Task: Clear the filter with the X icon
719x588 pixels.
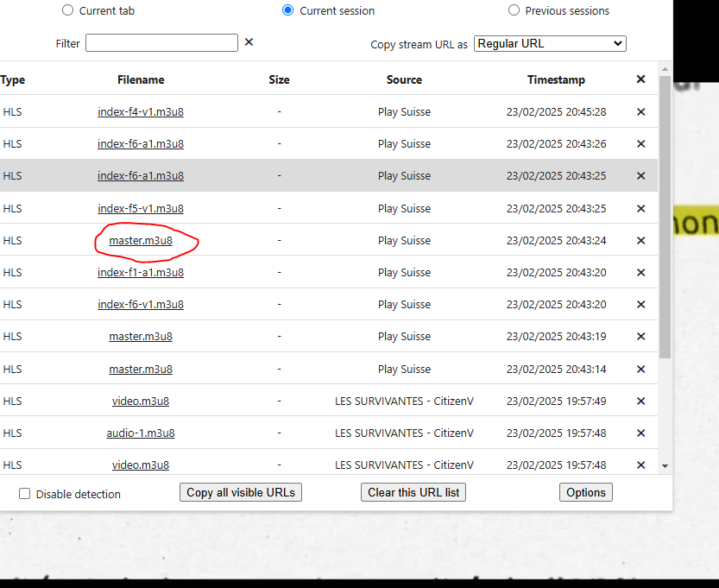Action: (x=249, y=42)
